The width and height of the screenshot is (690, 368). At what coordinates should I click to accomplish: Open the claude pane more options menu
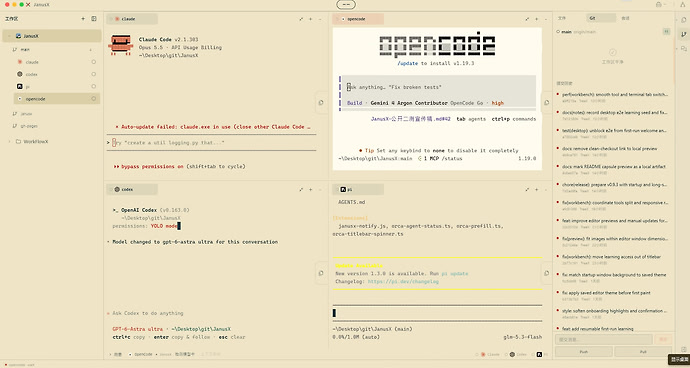click(x=320, y=19)
